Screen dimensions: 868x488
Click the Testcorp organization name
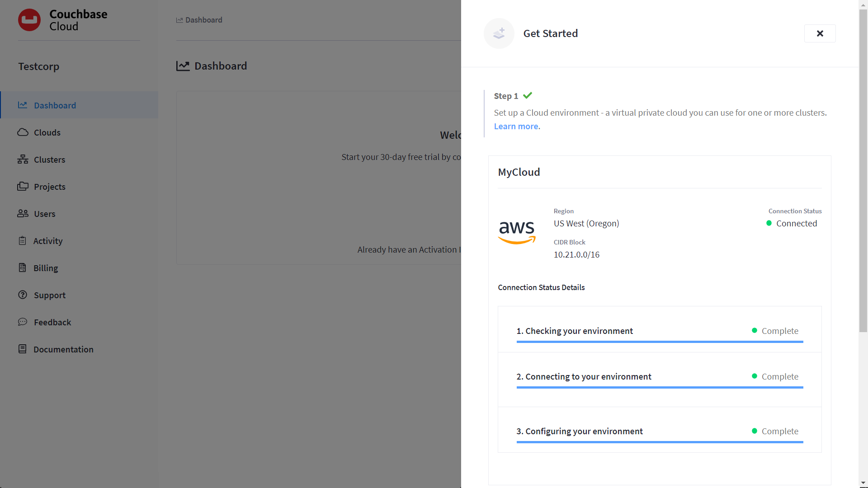[38, 66]
